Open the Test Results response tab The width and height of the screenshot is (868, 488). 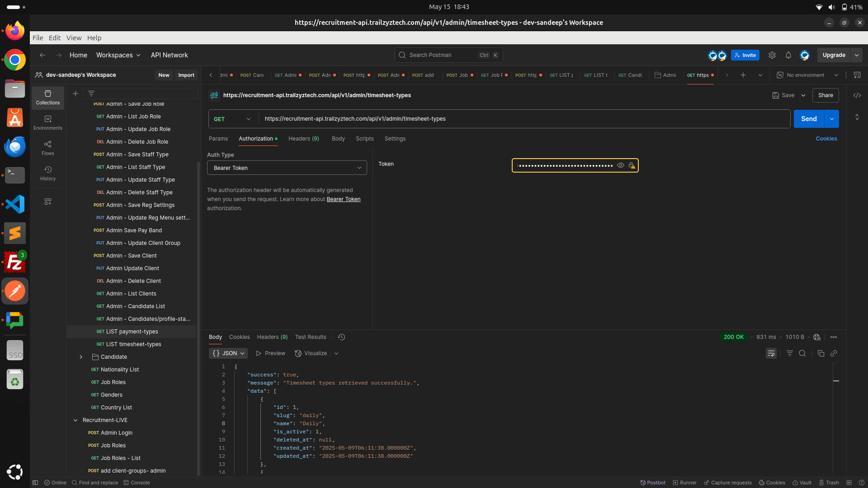coord(311,337)
